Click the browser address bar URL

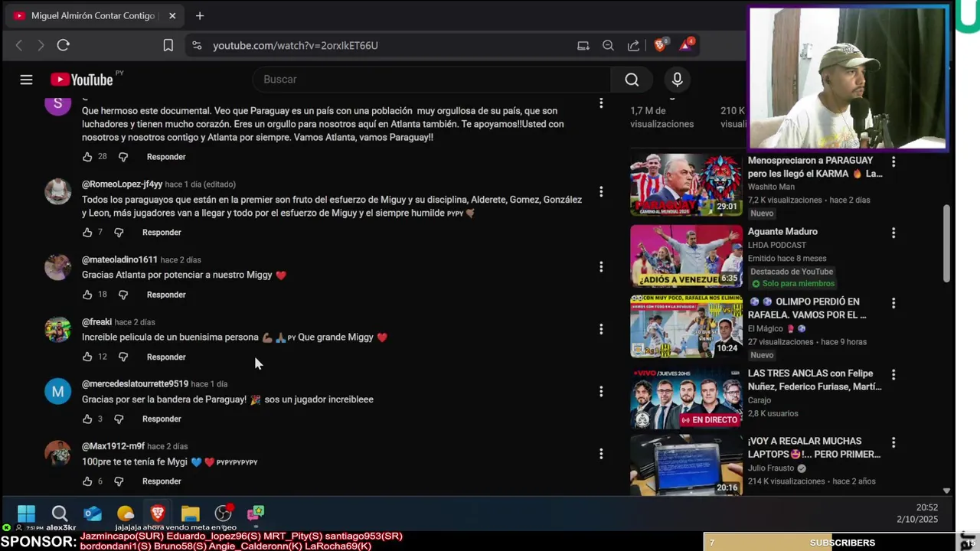(295, 45)
